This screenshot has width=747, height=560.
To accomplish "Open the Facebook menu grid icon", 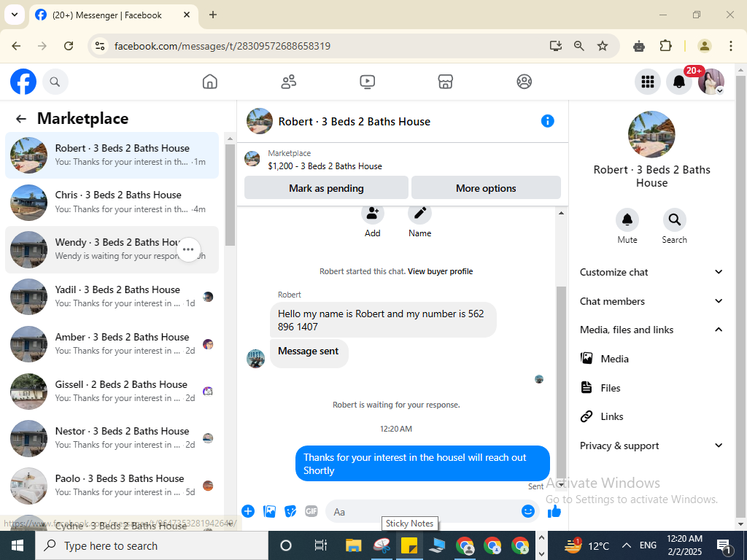I will (x=648, y=82).
